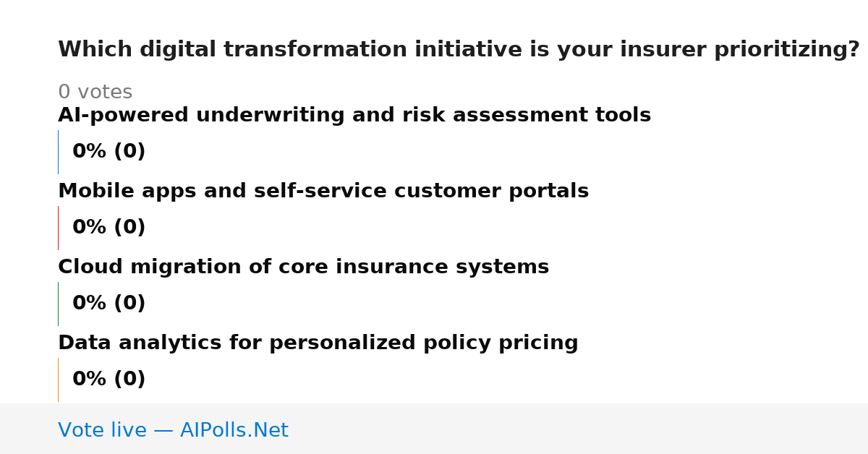The width and height of the screenshot is (868, 454).
Task: Choose Cloud migration of core insurance systems
Action: pyautogui.click(x=303, y=267)
